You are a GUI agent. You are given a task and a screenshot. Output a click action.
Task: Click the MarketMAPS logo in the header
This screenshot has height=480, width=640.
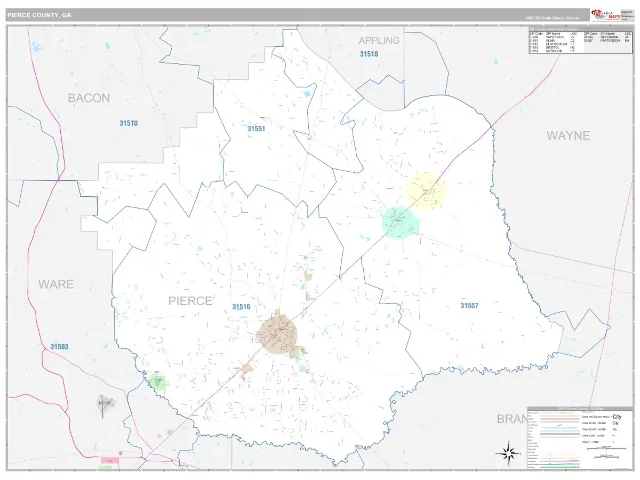point(605,15)
